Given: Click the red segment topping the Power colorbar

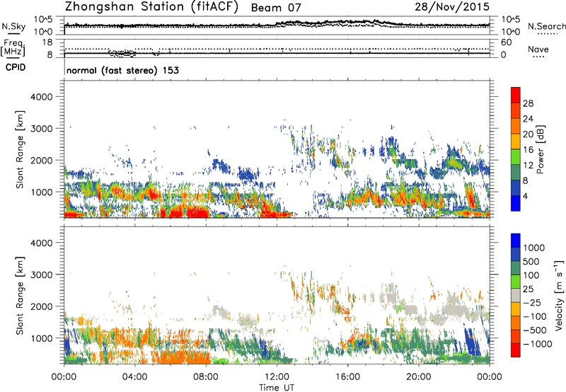Looking at the screenshot, I should click(516, 95).
